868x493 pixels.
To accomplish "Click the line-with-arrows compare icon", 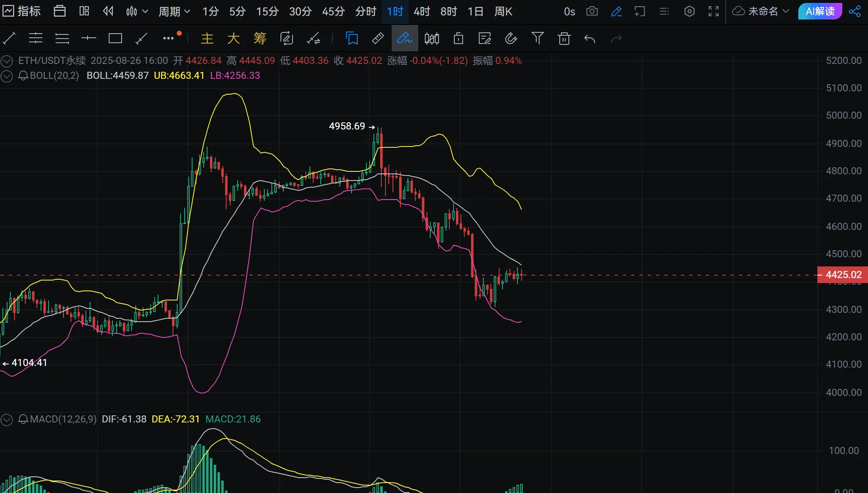I will click(313, 39).
